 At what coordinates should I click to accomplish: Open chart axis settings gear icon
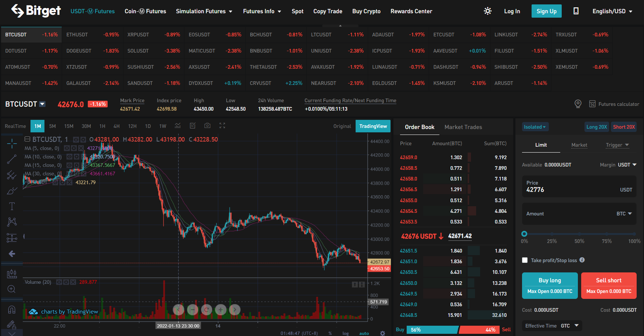click(x=382, y=333)
